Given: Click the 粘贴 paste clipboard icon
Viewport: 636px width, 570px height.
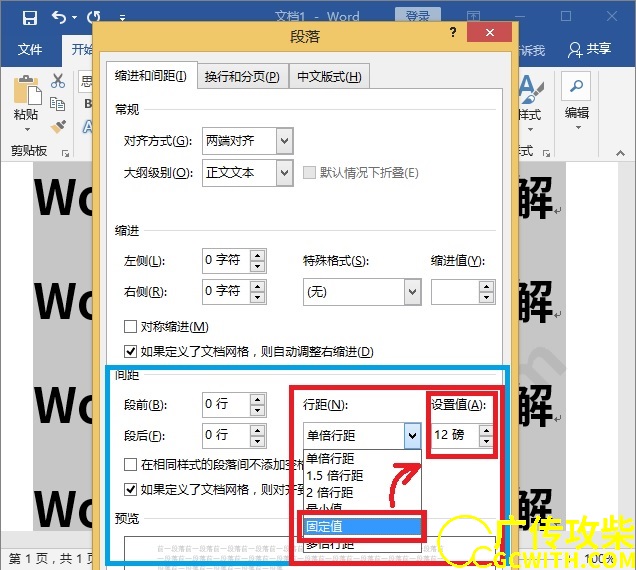Looking at the screenshot, I should pyautogui.click(x=28, y=89).
